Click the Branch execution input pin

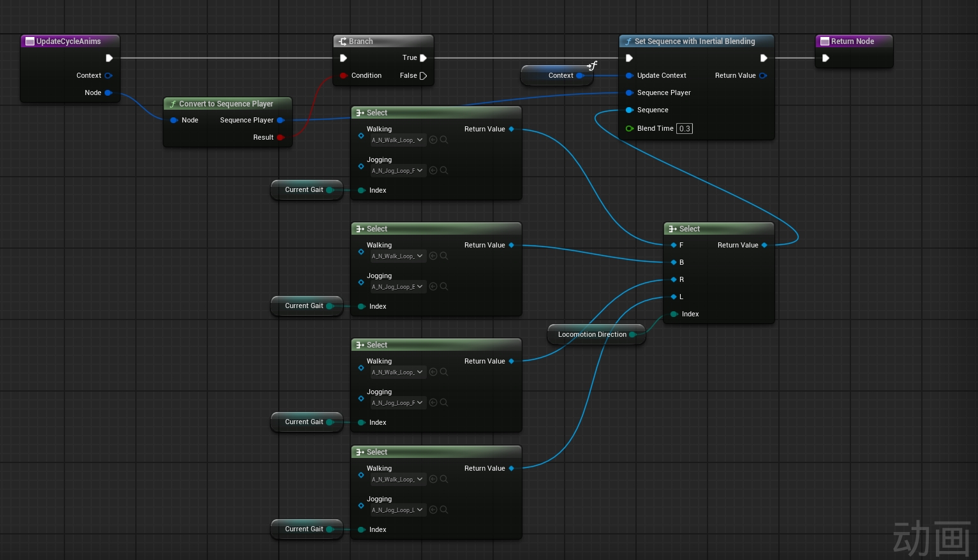(x=343, y=58)
